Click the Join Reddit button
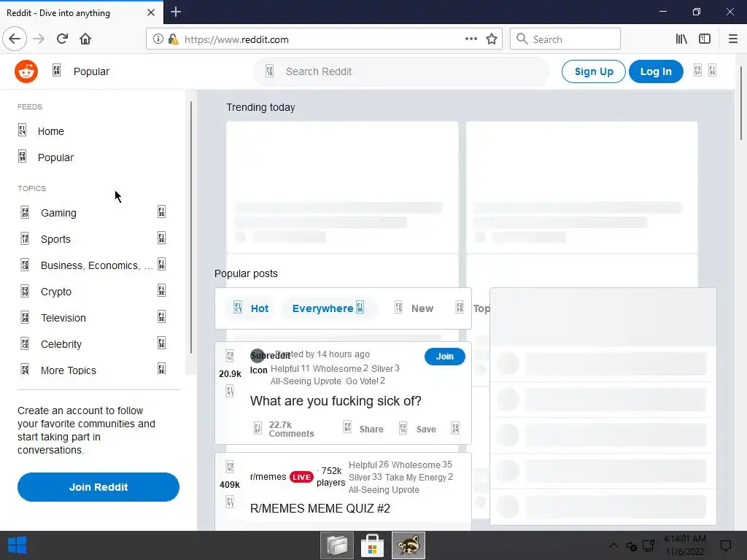Screen dimensions: 747x560 click(x=98, y=487)
